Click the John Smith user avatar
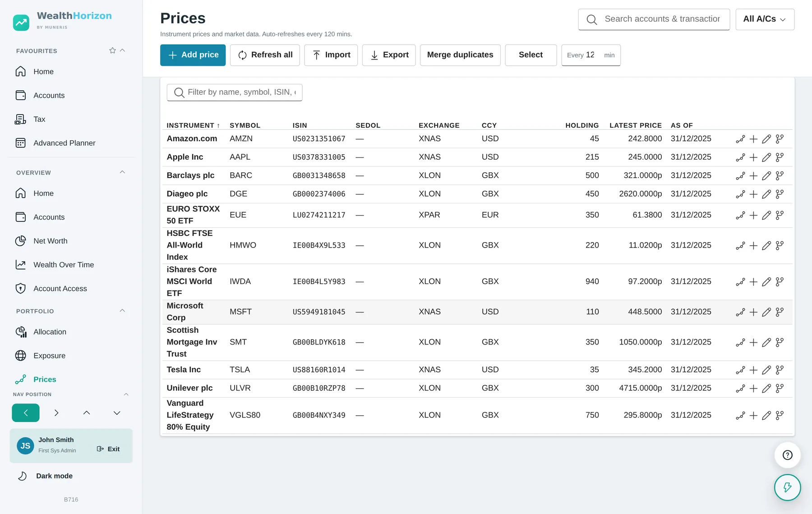The image size is (812, 514). tap(25, 446)
